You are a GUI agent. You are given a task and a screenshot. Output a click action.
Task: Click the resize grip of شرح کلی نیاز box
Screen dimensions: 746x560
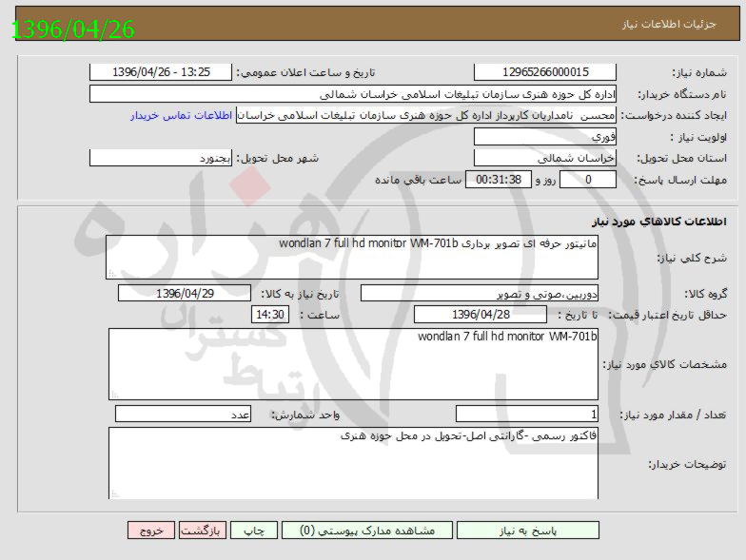112,274
